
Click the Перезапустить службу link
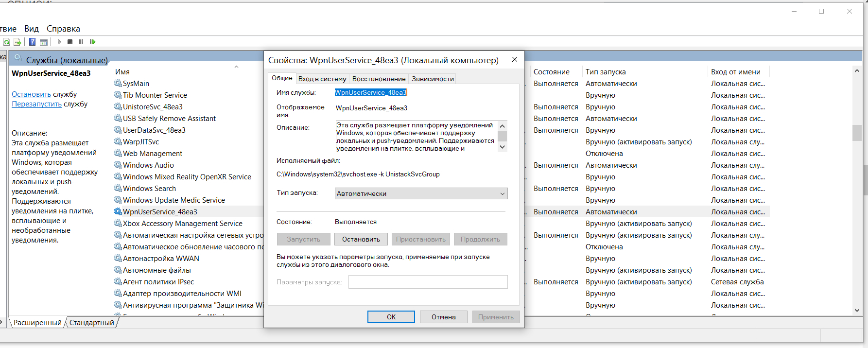pos(36,104)
